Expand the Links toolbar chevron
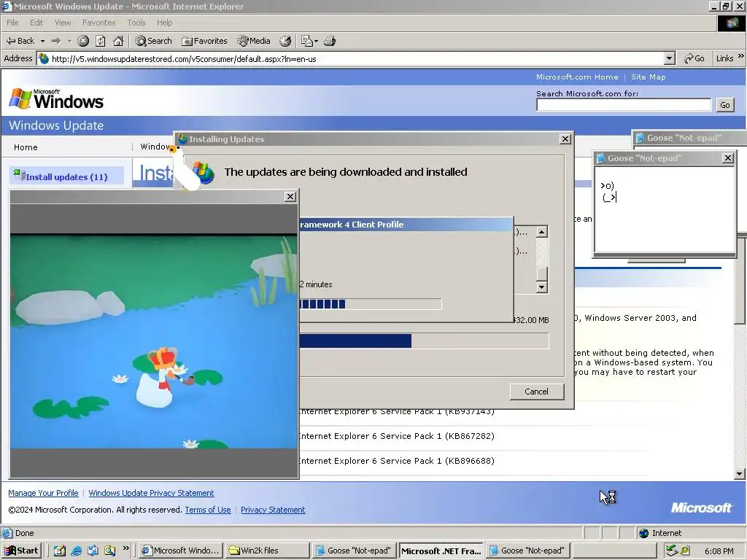 tap(741, 56)
